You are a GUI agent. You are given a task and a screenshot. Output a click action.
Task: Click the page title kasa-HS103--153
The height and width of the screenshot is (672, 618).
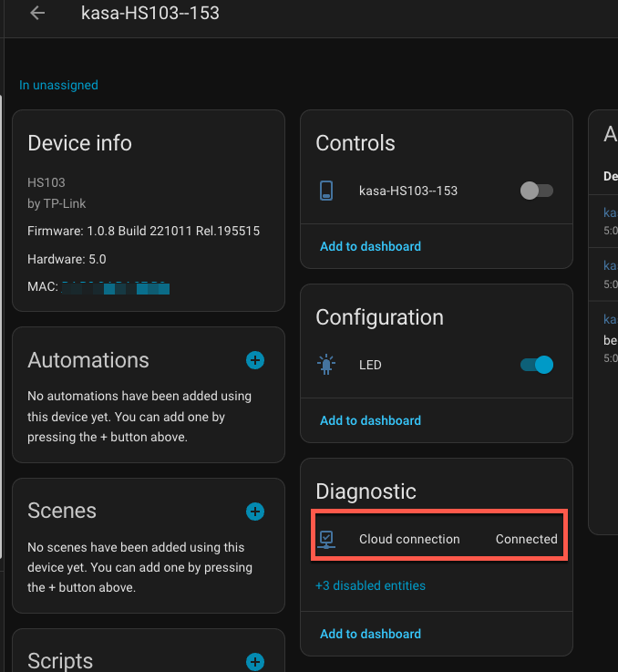pos(150,14)
